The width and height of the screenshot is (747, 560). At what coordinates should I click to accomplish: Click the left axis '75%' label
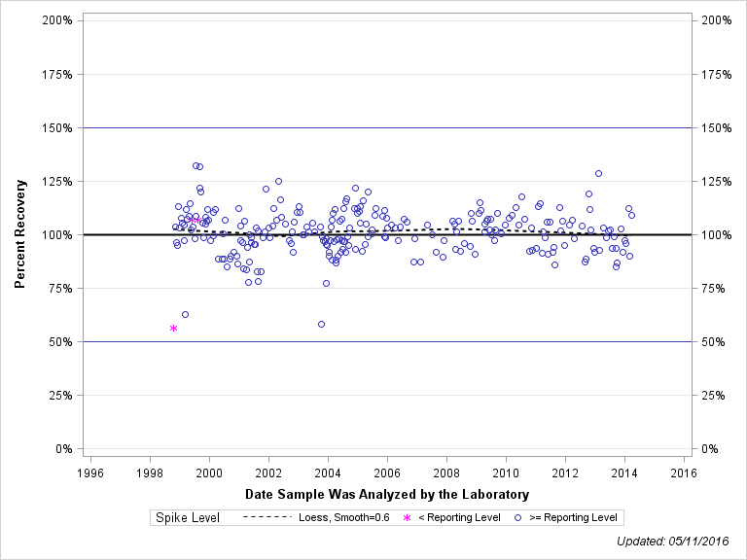pos(60,289)
